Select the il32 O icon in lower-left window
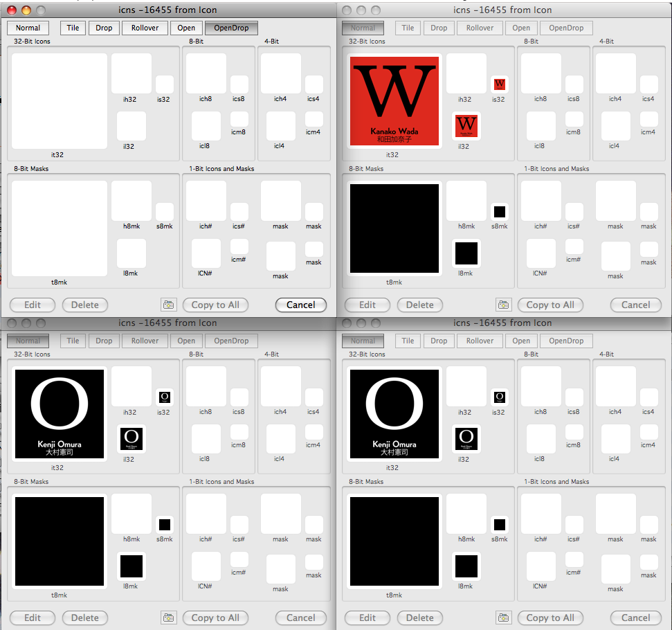Viewport: 672px width, 630px height. coord(131,439)
